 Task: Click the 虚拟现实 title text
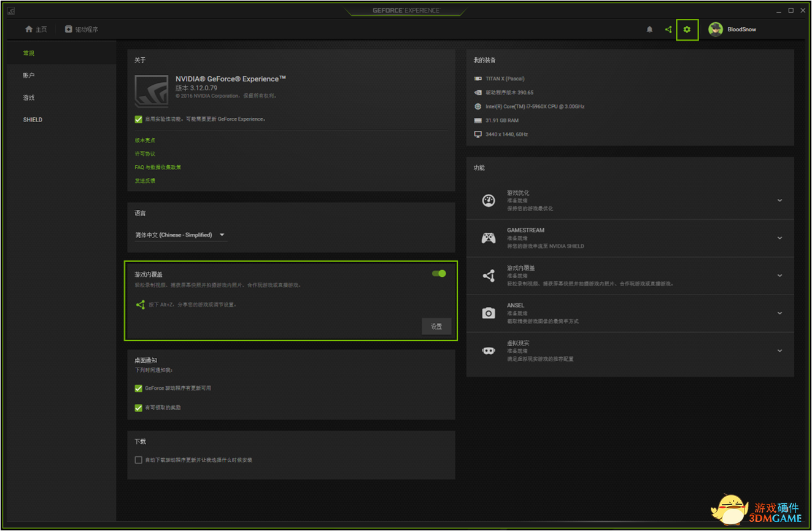tap(518, 343)
